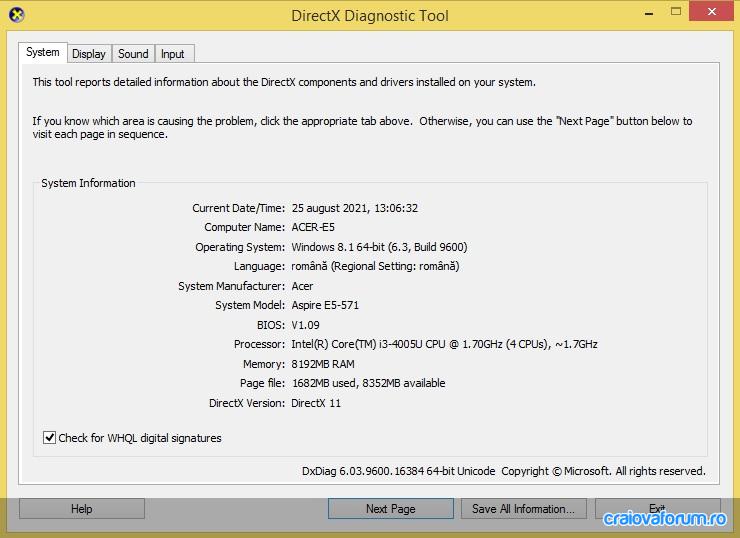The height and width of the screenshot is (538, 740).
Task: Click page file value '1682MB used, 8352MB available'
Action: (369, 383)
